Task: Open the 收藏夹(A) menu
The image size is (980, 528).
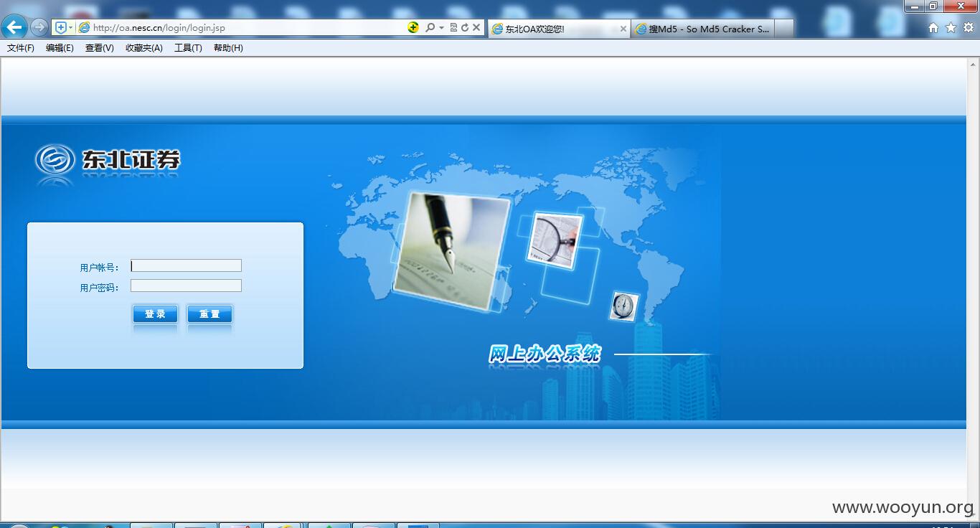Action: 144,48
